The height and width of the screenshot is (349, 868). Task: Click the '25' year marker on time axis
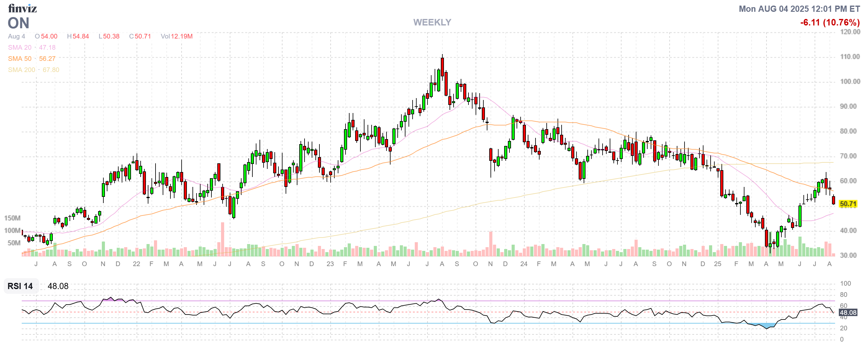[717, 264]
